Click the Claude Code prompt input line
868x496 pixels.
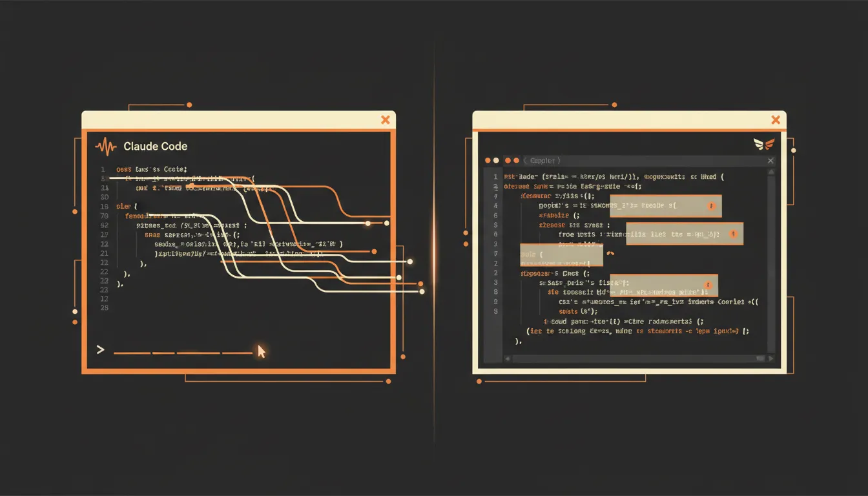pyautogui.click(x=183, y=353)
